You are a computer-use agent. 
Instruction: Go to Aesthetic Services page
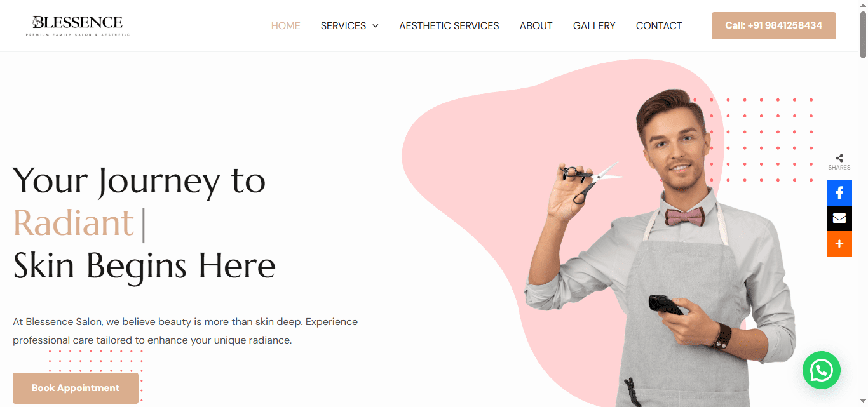point(449,26)
